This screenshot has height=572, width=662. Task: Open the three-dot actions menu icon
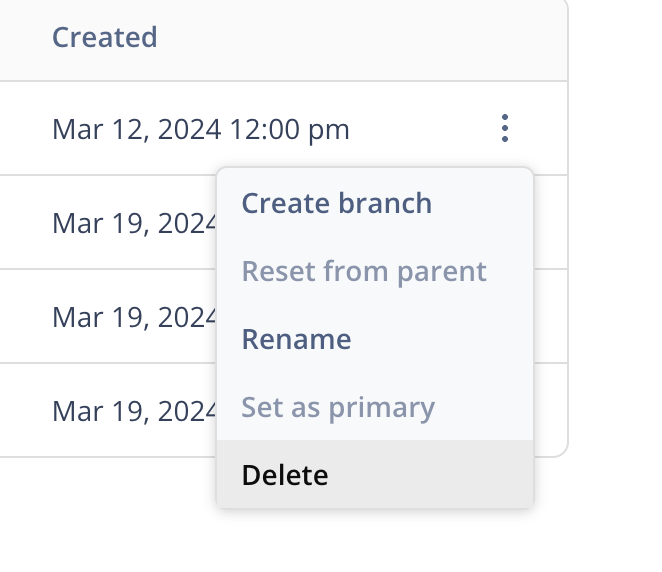tap(505, 128)
